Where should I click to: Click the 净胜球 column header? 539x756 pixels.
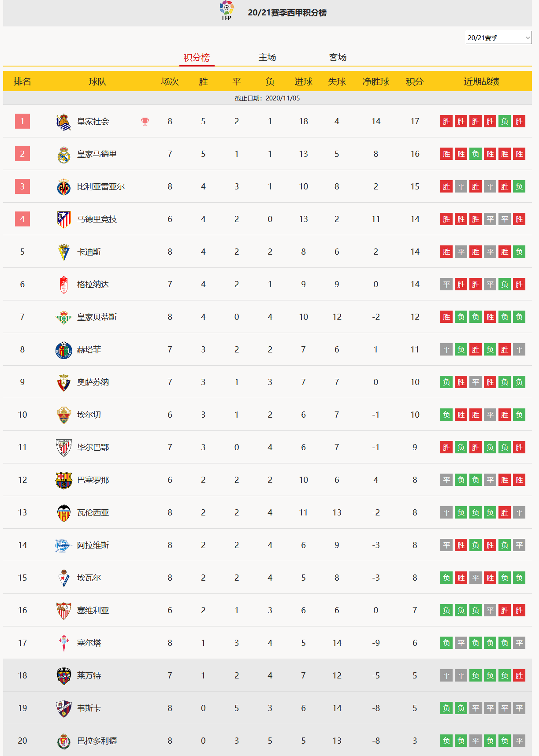pyautogui.click(x=376, y=82)
